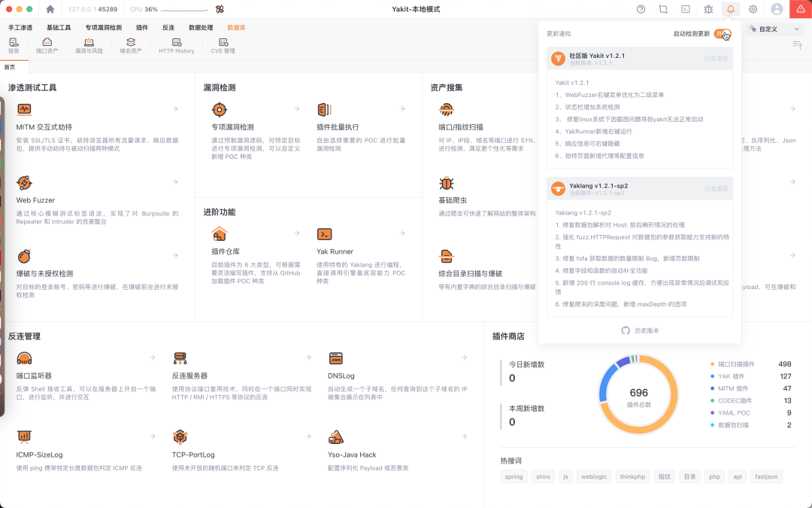The width and height of the screenshot is (812, 508).
Task: Open the user account avatar
Action: 777,9
